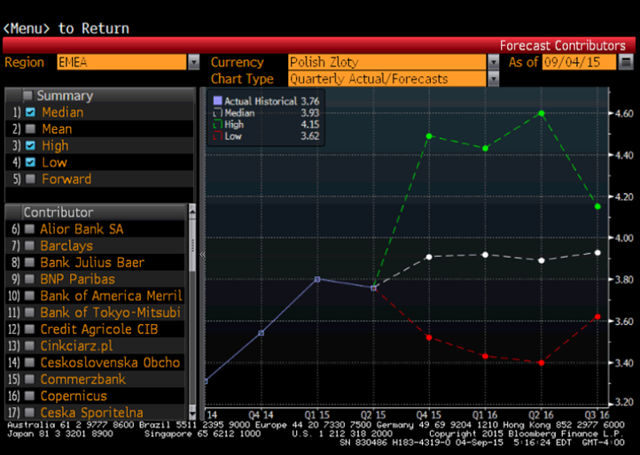Image resolution: width=640 pixels, height=455 pixels.
Task: Check the Bank of Tokyo-Mitsubi box
Action: tap(29, 313)
